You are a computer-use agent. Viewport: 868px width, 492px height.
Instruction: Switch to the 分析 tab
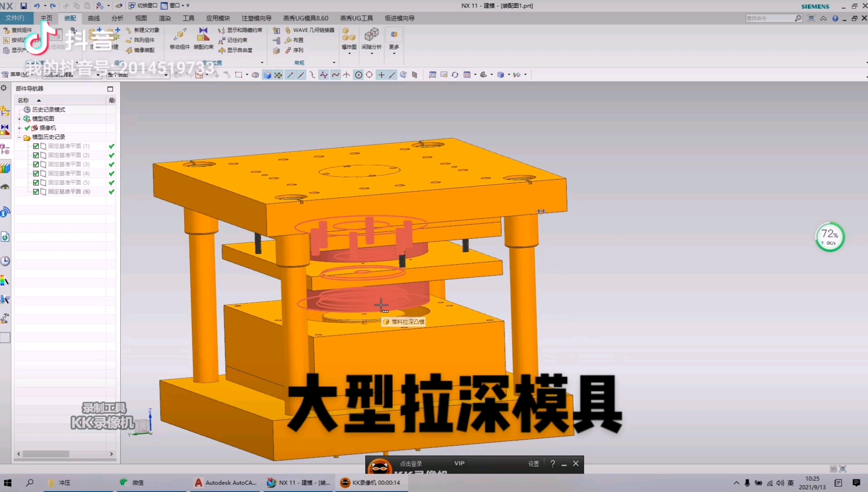pos(117,18)
